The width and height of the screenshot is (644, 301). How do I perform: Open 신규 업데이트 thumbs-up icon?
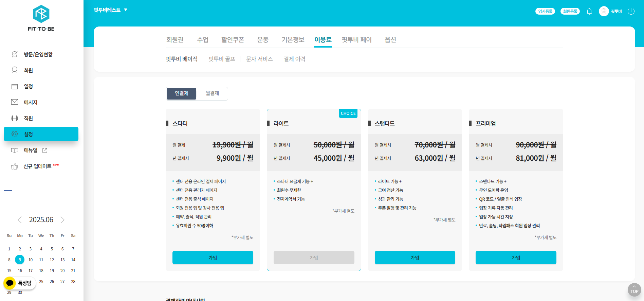coord(15,166)
